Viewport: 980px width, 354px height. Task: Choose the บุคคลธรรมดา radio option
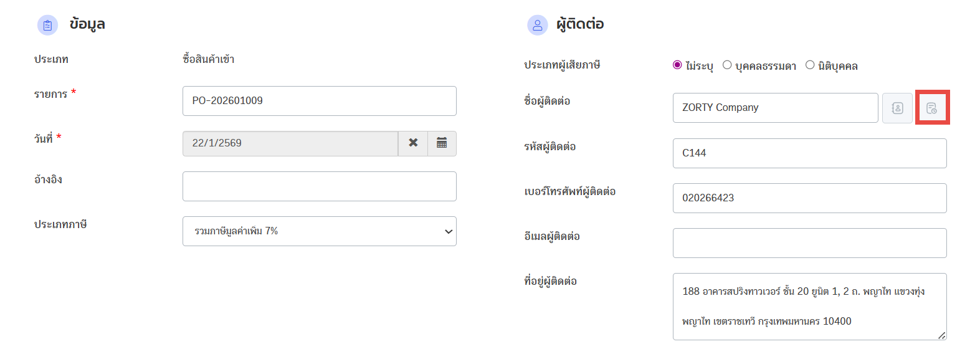pyautogui.click(x=727, y=65)
